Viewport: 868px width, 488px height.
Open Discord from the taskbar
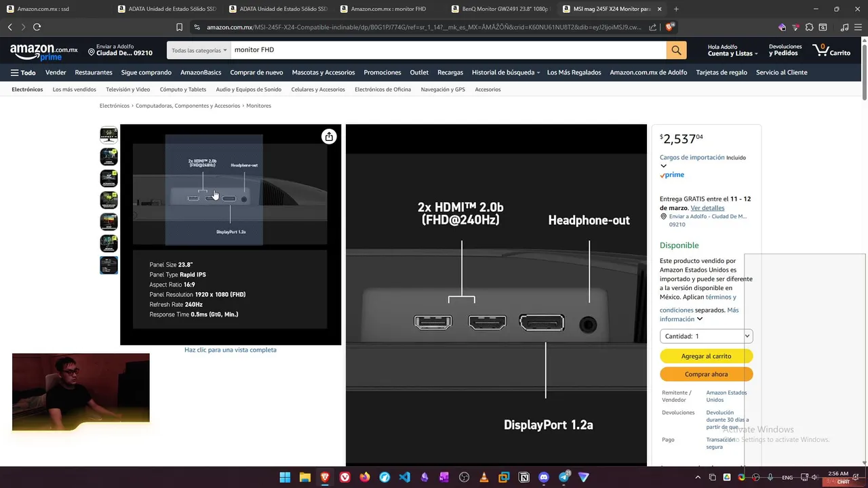pos(543,477)
